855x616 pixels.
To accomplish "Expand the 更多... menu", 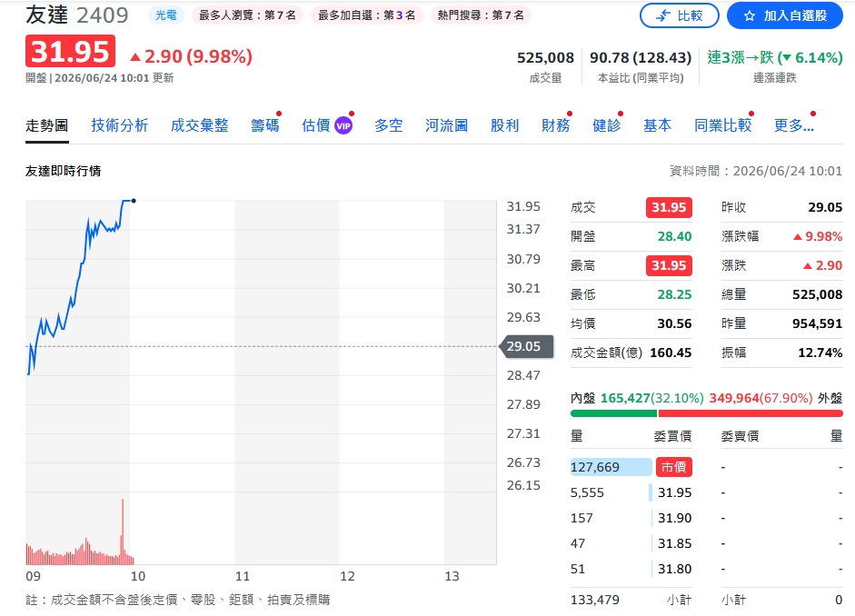I will (x=794, y=126).
